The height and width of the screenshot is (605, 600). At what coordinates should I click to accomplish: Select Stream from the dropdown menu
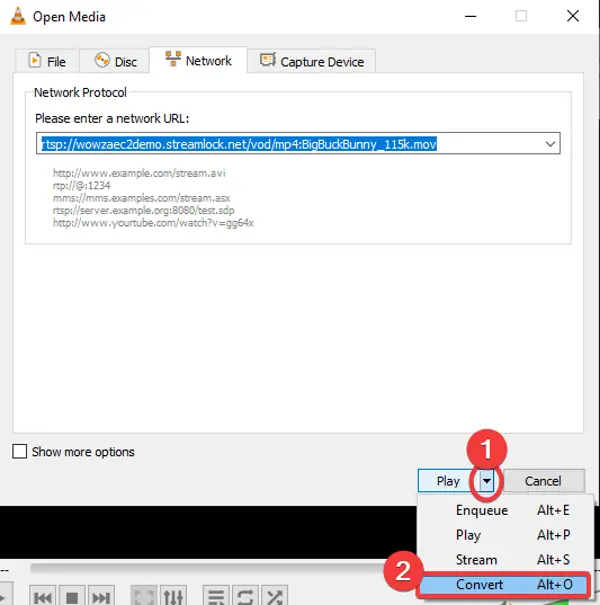tap(505, 559)
